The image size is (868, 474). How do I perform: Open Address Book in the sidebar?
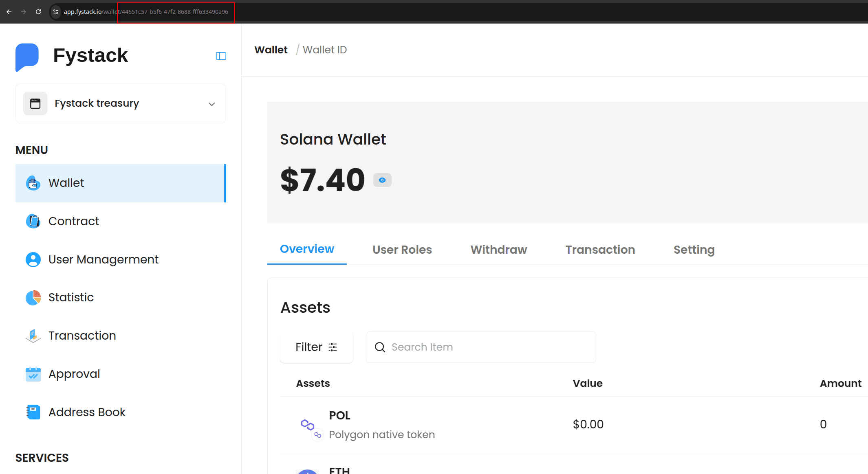(121, 412)
